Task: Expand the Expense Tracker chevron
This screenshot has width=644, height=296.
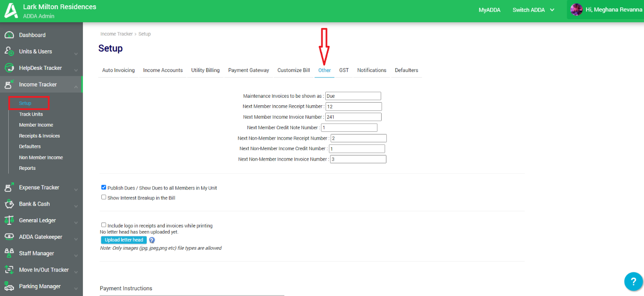Action: pyautogui.click(x=76, y=189)
